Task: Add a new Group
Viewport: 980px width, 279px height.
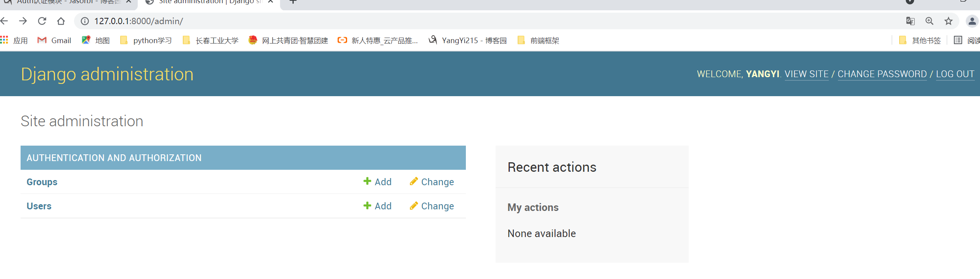Action: (378, 182)
